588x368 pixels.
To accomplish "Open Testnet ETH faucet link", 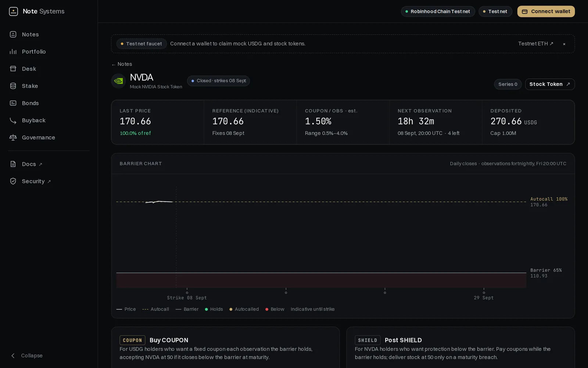I will pos(535,43).
